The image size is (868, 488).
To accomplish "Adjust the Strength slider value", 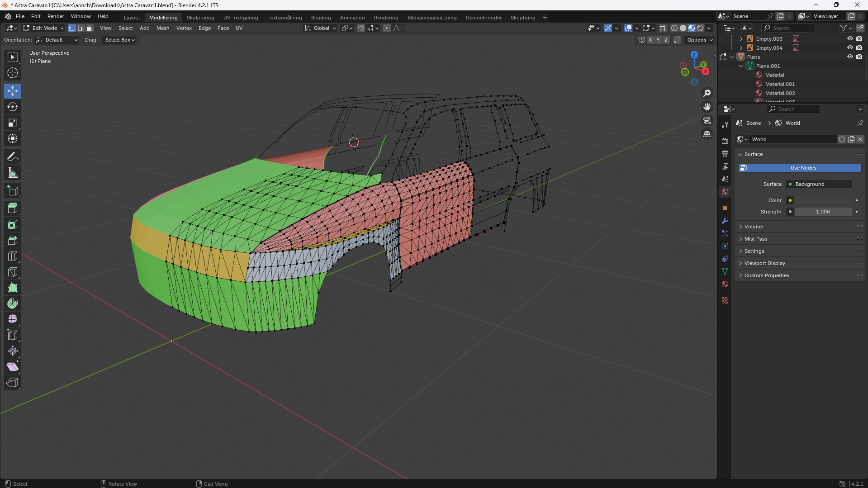I will [x=822, y=212].
